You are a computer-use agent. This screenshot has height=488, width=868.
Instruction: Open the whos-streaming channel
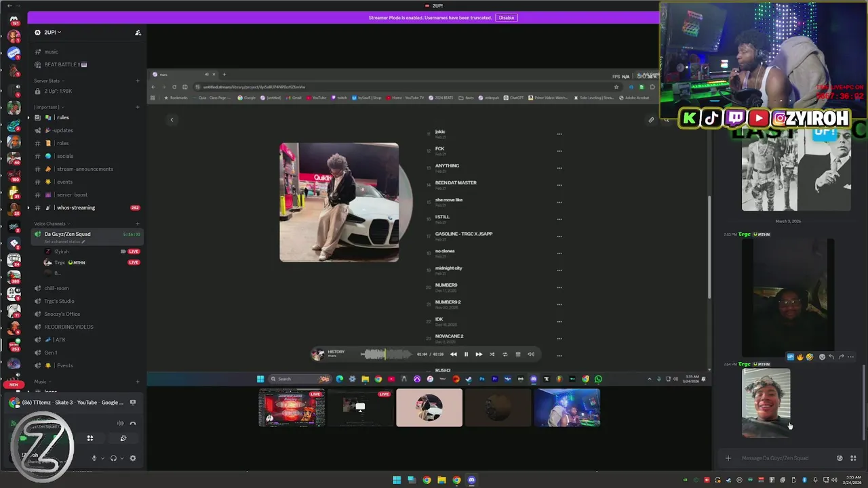click(87, 207)
